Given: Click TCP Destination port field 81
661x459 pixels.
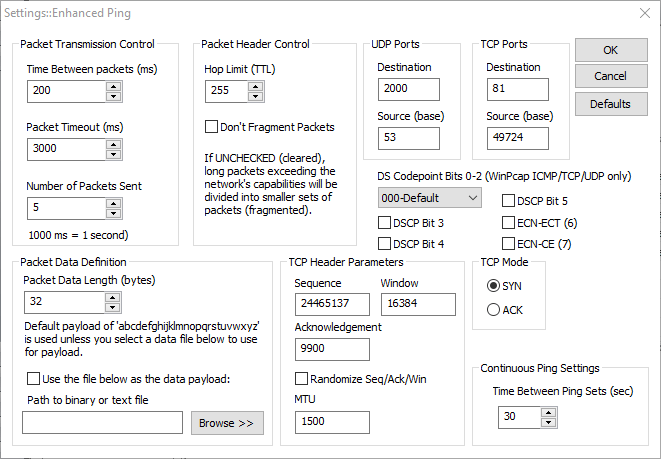Looking at the screenshot, I should click(x=518, y=89).
